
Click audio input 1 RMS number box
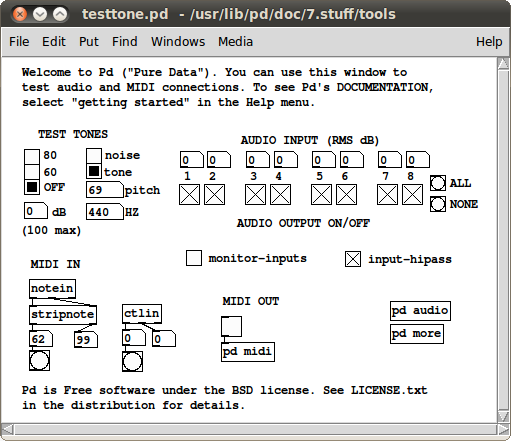(x=192, y=160)
